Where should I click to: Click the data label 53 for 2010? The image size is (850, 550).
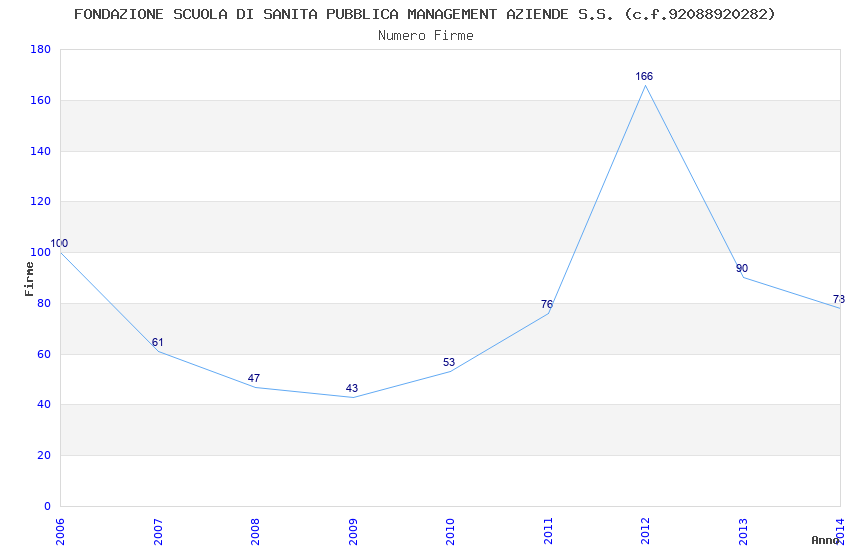449,362
